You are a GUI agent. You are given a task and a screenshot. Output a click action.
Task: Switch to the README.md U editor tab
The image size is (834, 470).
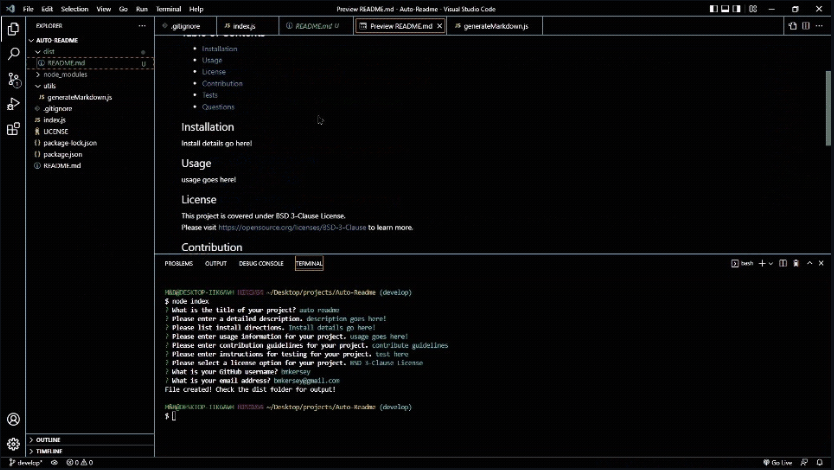(316, 26)
